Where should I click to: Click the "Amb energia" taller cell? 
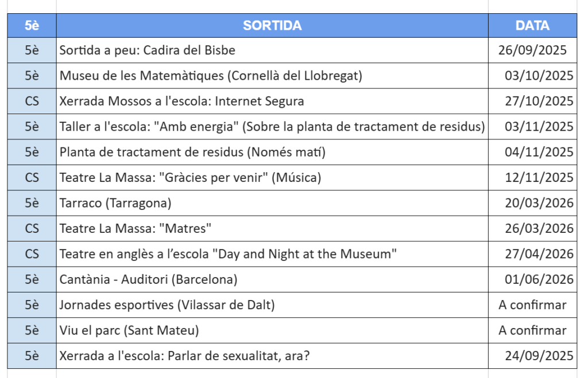272,127
